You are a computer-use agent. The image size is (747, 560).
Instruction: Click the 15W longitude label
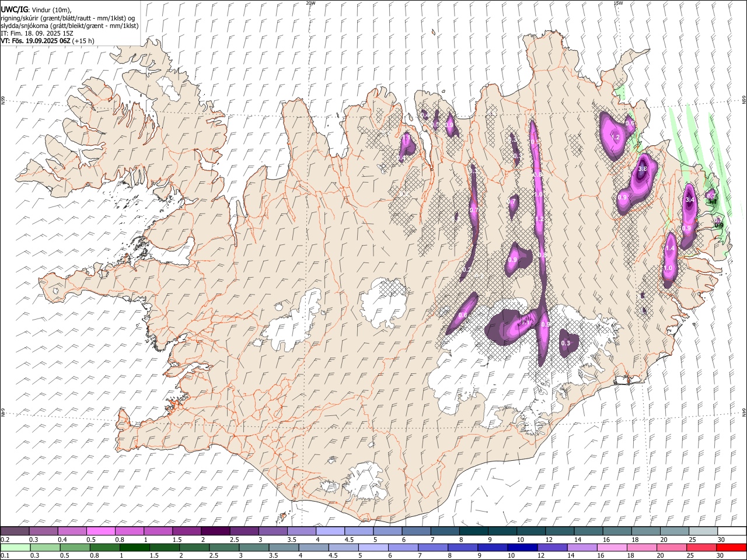tap(618, 3)
